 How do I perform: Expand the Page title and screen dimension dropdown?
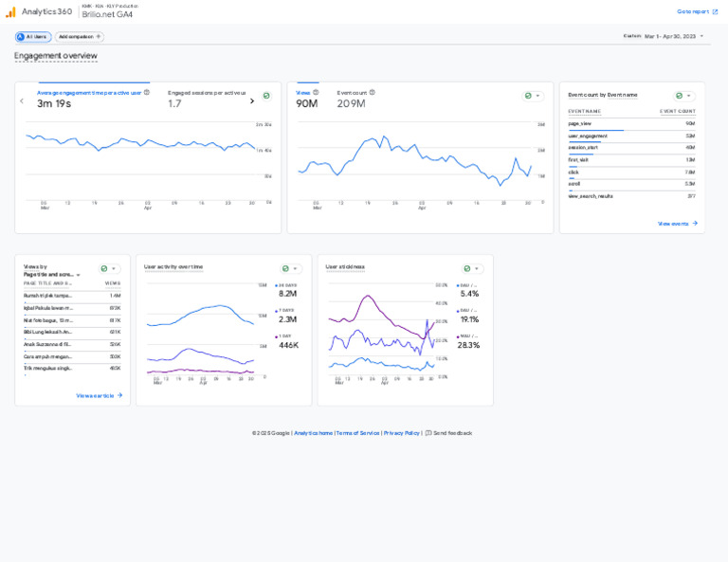(51, 274)
